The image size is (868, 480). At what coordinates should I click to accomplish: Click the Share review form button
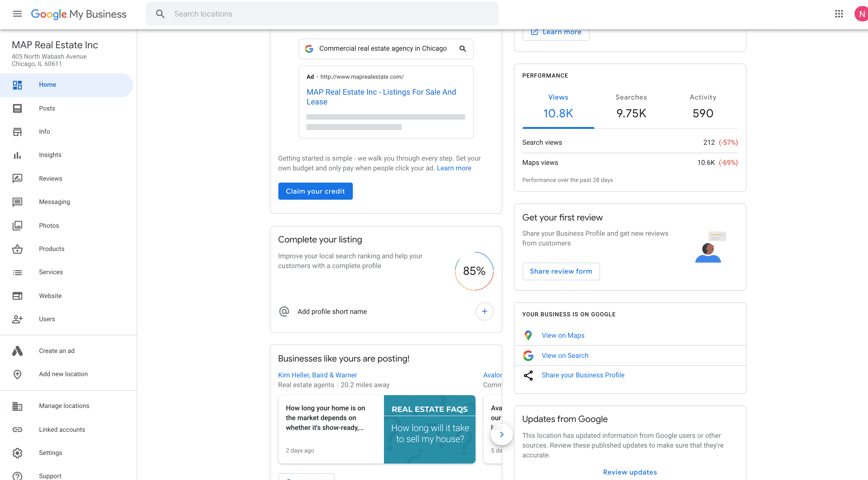click(561, 271)
